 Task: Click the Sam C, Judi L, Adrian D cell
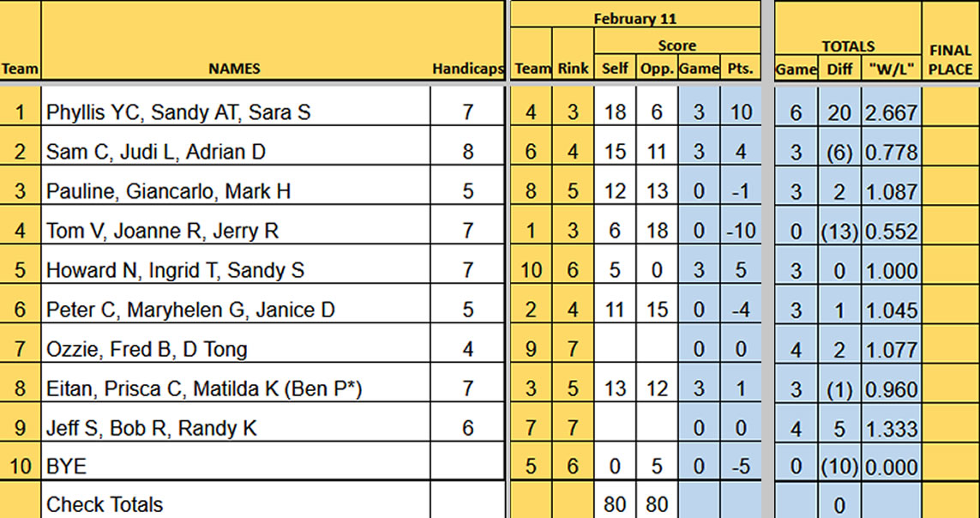(156, 152)
